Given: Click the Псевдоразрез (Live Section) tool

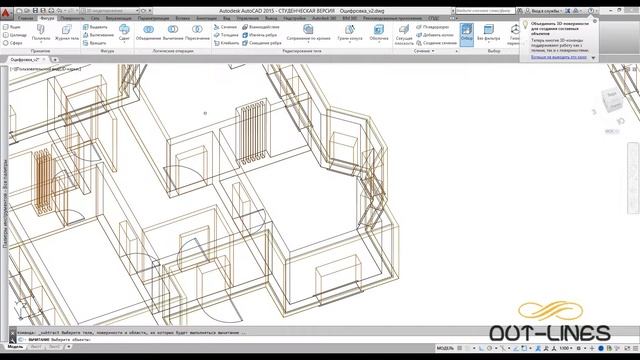Looking at the screenshot, I should [x=433, y=27].
